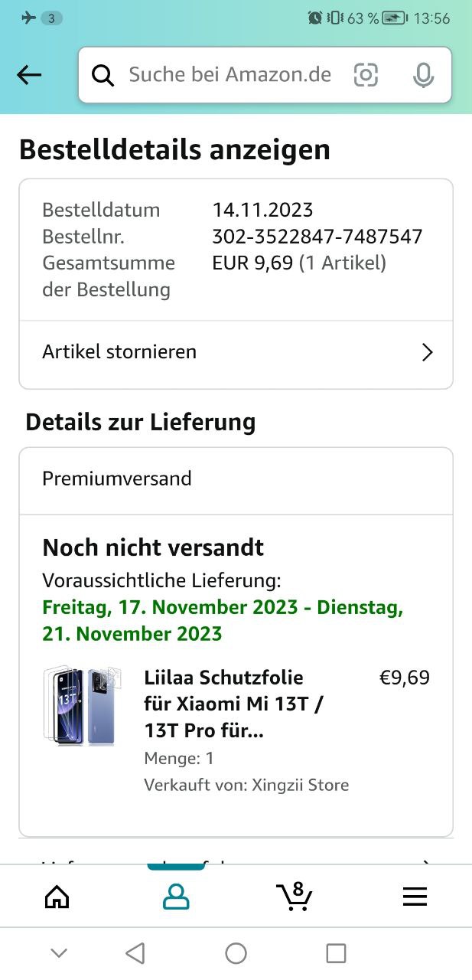472x980 pixels.
Task: Open the account profile tab
Action: [x=176, y=897]
